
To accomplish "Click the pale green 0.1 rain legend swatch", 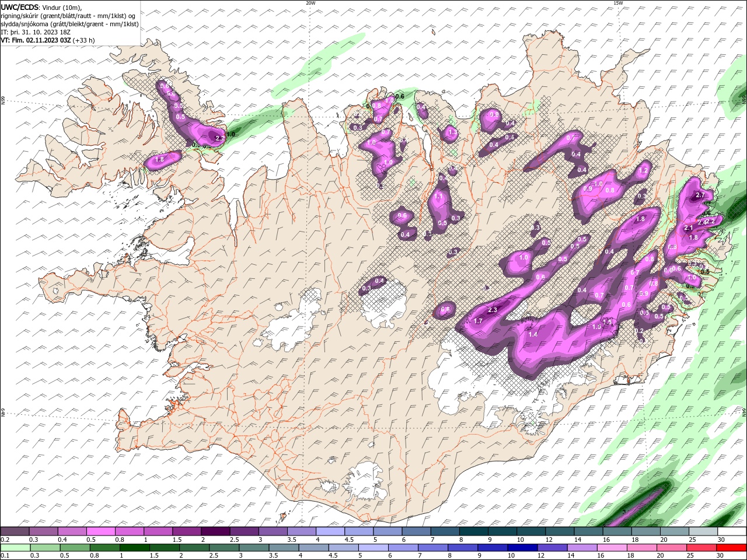I will [16, 548].
